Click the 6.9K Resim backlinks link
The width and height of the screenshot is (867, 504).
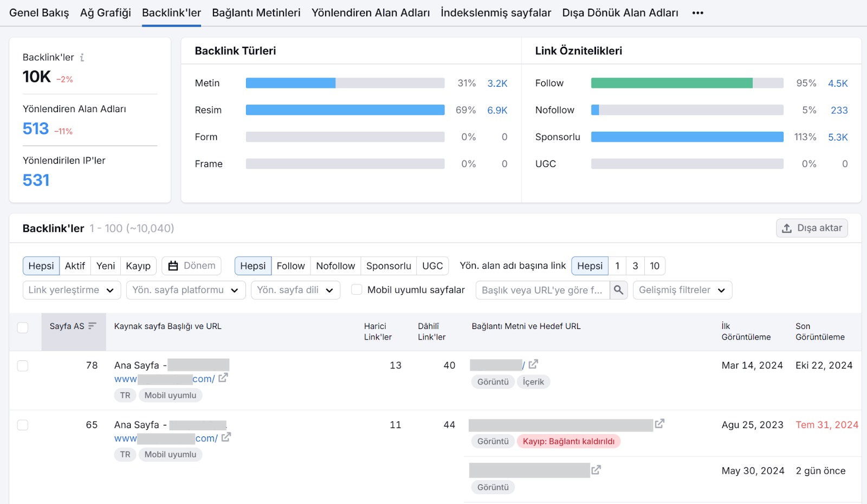tap(497, 111)
